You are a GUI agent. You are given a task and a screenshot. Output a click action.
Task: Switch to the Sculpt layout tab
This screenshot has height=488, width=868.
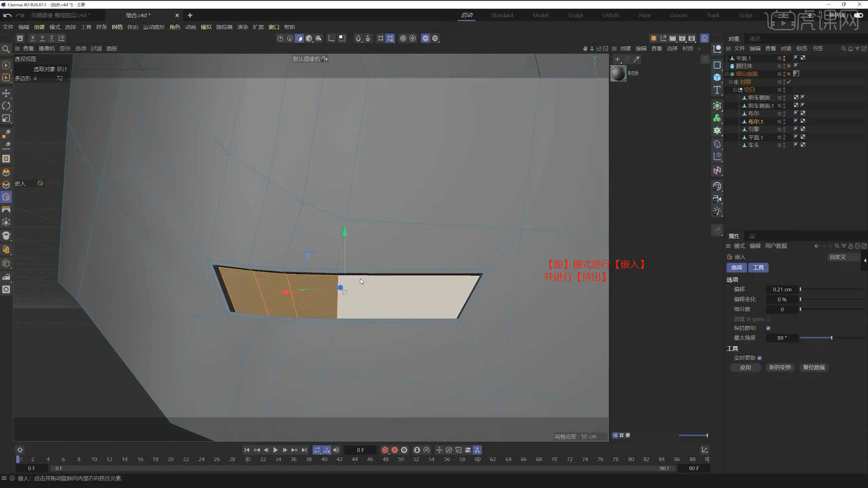pos(575,15)
